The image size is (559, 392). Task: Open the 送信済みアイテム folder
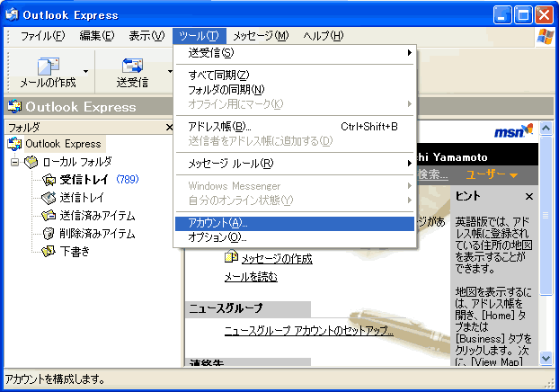pyautogui.click(x=97, y=216)
